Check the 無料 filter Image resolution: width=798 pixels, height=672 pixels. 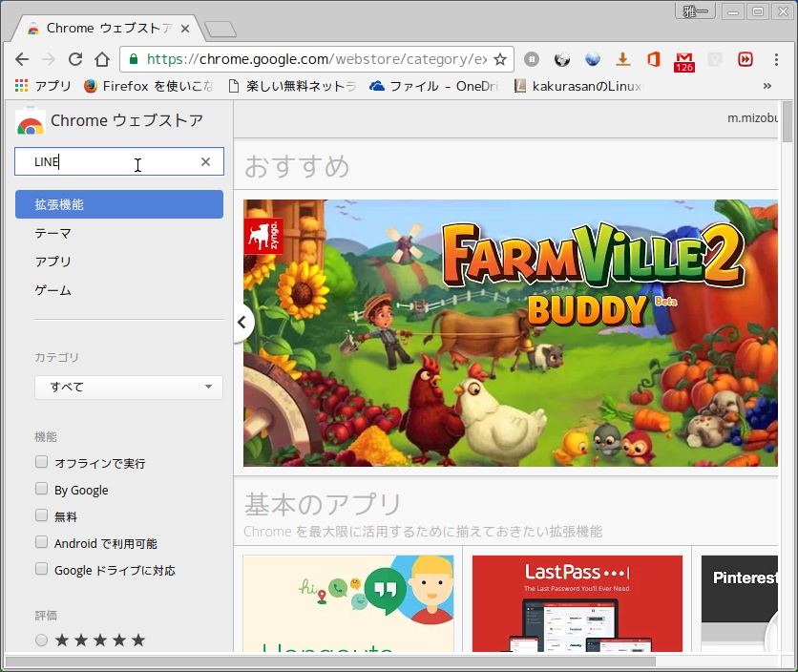coord(42,515)
